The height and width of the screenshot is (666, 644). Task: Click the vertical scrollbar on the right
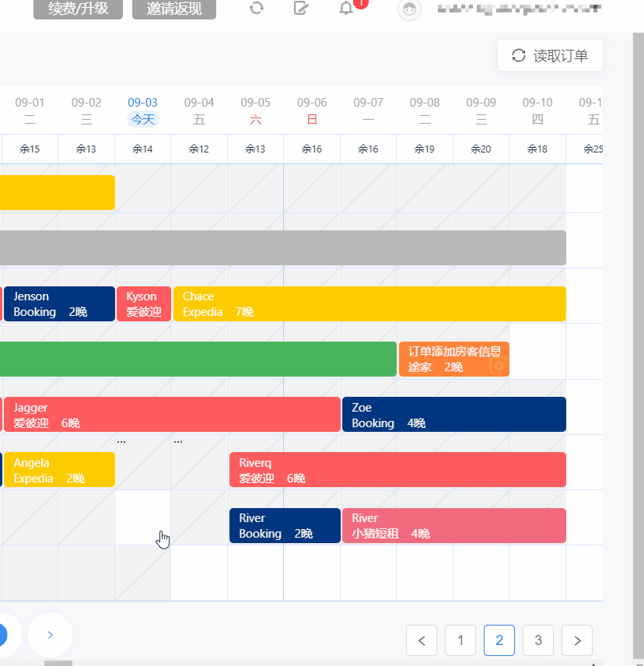click(x=639, y=345)
